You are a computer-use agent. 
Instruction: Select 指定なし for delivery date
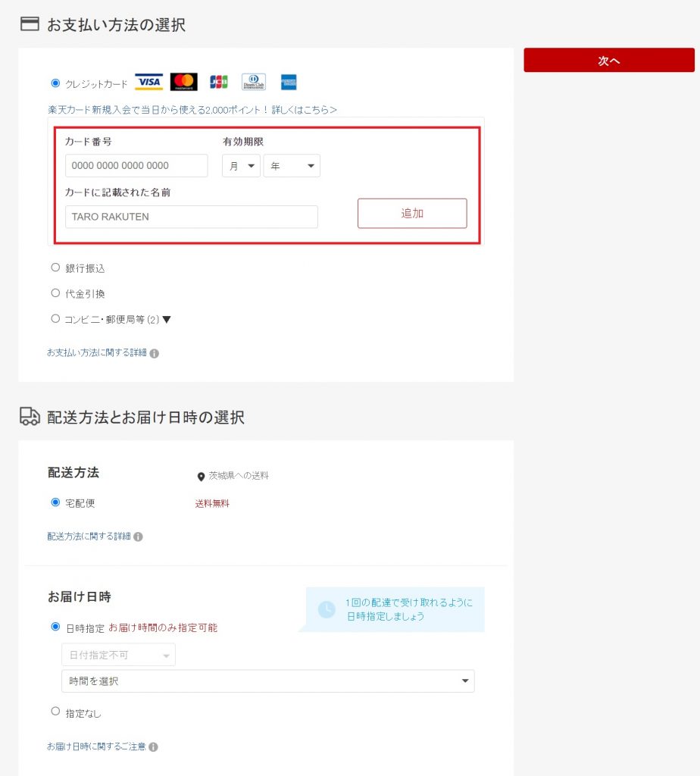55,712
